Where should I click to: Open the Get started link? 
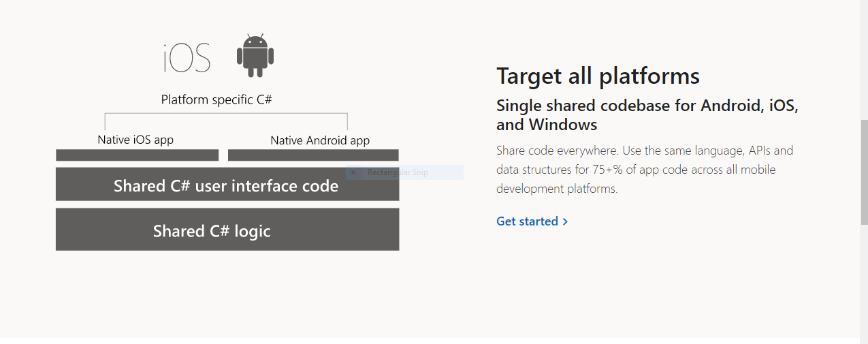tap(532, 221)
